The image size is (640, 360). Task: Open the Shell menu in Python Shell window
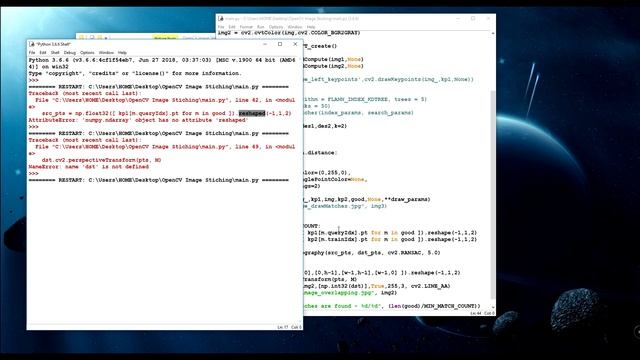coord(55,53)
